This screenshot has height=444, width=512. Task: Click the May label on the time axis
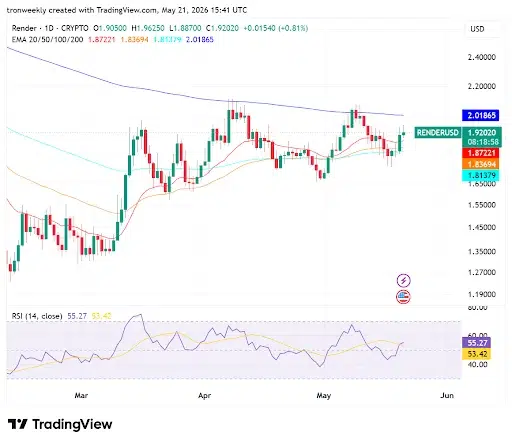tap(323, 396)
